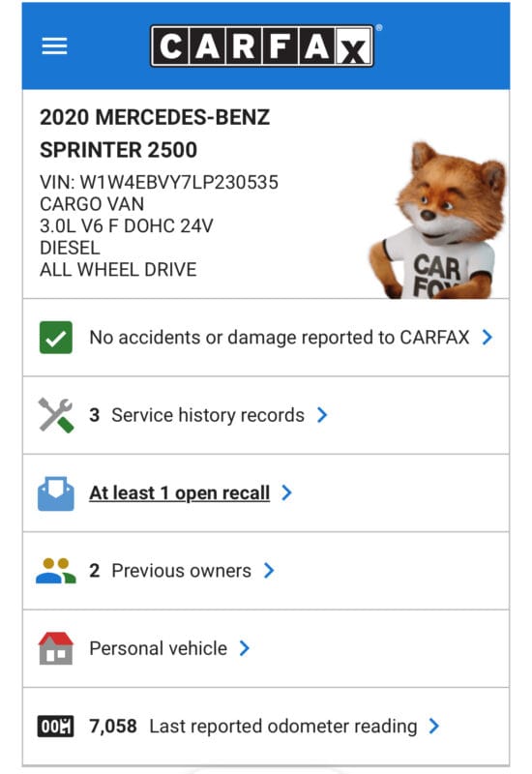The width and height of the screenshot is (532, 774).
Task: Click the wrench service history icon
Action: (x=56, y=415)
